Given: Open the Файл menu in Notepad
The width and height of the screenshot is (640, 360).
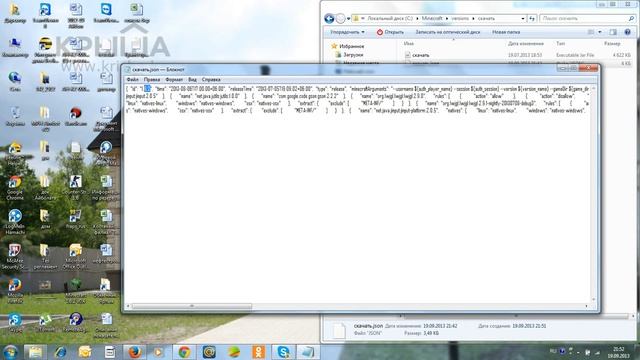Looking at the screenshot, I should coord(133,80).
